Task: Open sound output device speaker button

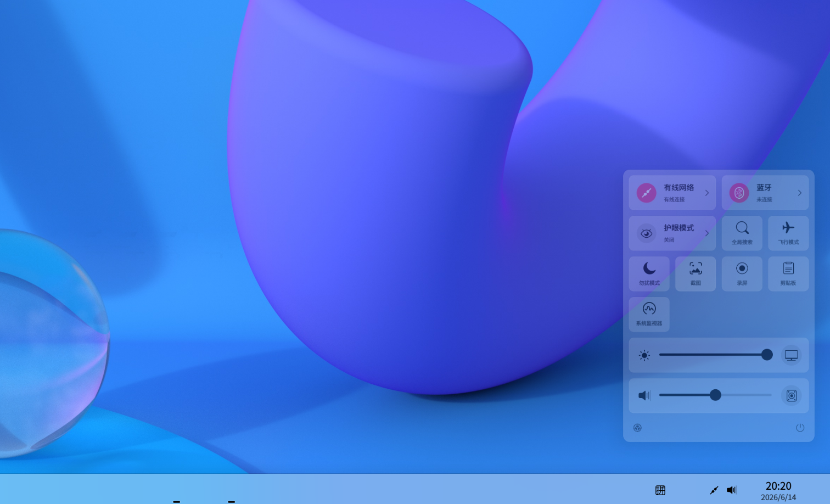Action: coord(792,395)
